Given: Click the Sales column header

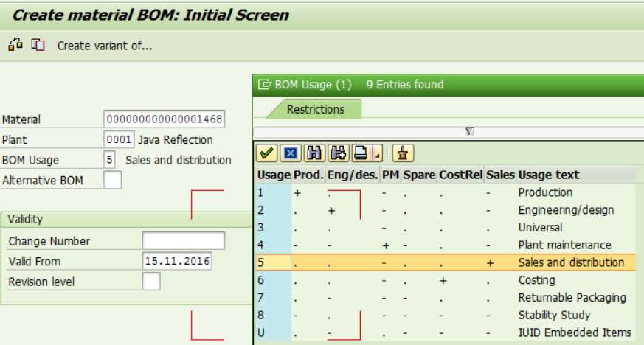Looking at the screenshot, I should pyautogui.click(x=500, y=175).
